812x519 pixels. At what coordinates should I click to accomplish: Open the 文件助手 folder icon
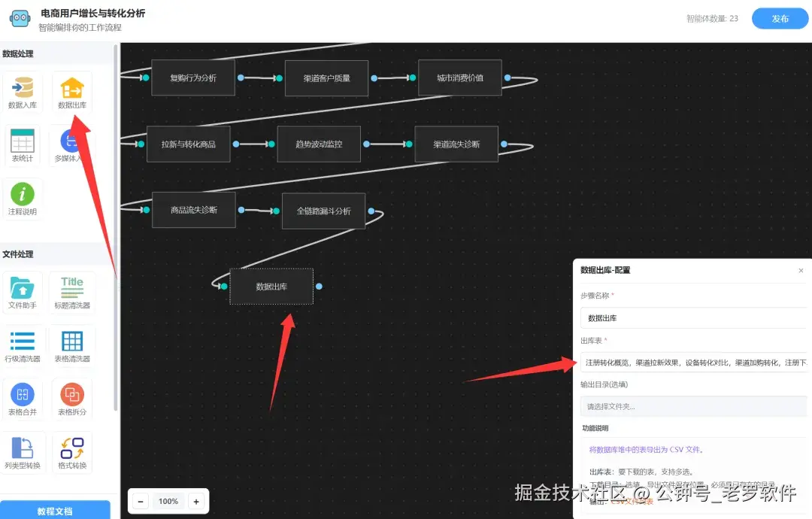click(23, 288)
